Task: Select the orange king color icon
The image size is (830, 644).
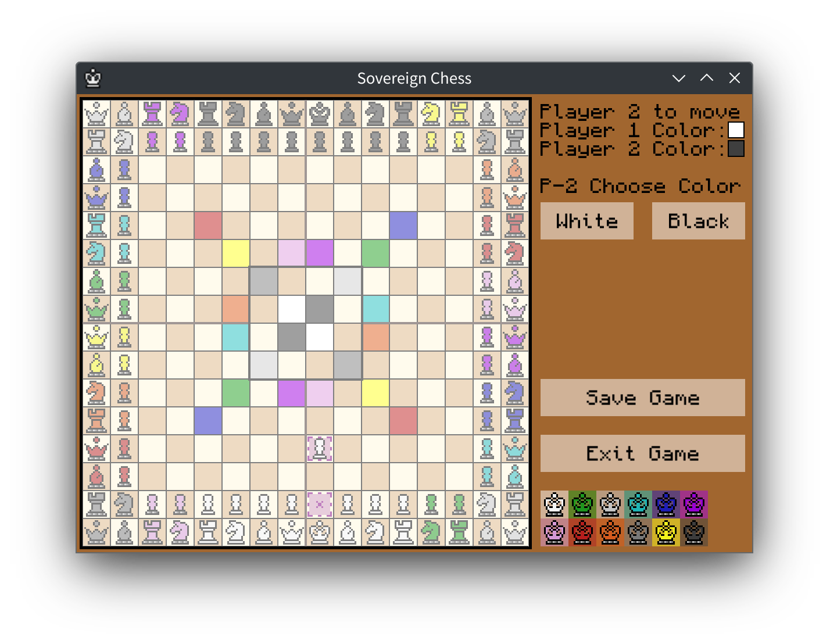Action: click(610, 532)
